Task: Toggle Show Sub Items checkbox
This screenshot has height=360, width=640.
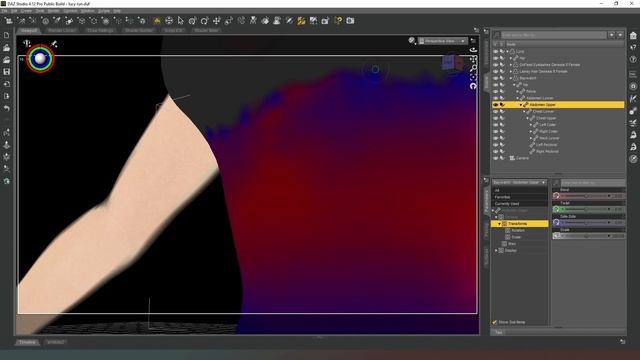Action: pyautogui.click(x=495, y=322)
